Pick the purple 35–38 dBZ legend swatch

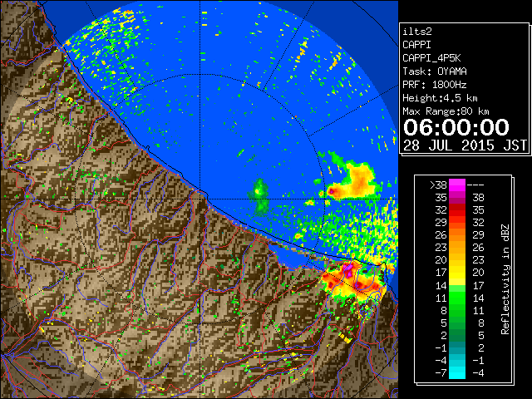(457, 198)
